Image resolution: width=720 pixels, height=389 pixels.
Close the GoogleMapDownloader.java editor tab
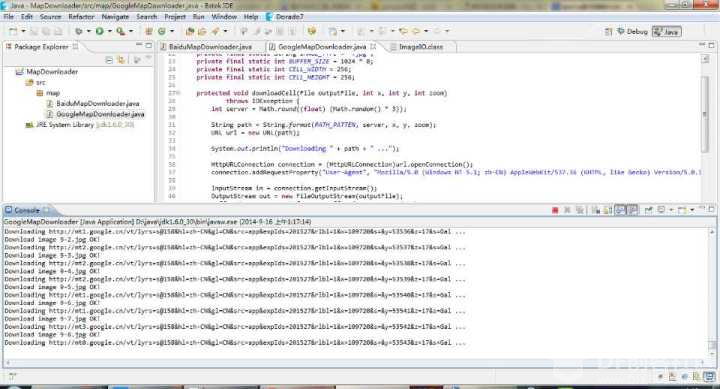click(x=373, y=46)
